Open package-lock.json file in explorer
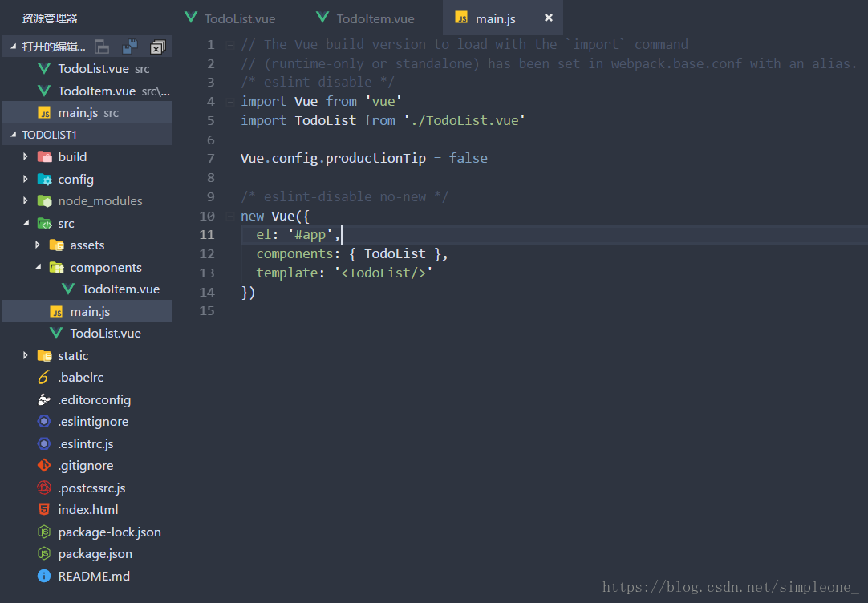This screenshot has width=868, height=603. [x=87, y=532]
